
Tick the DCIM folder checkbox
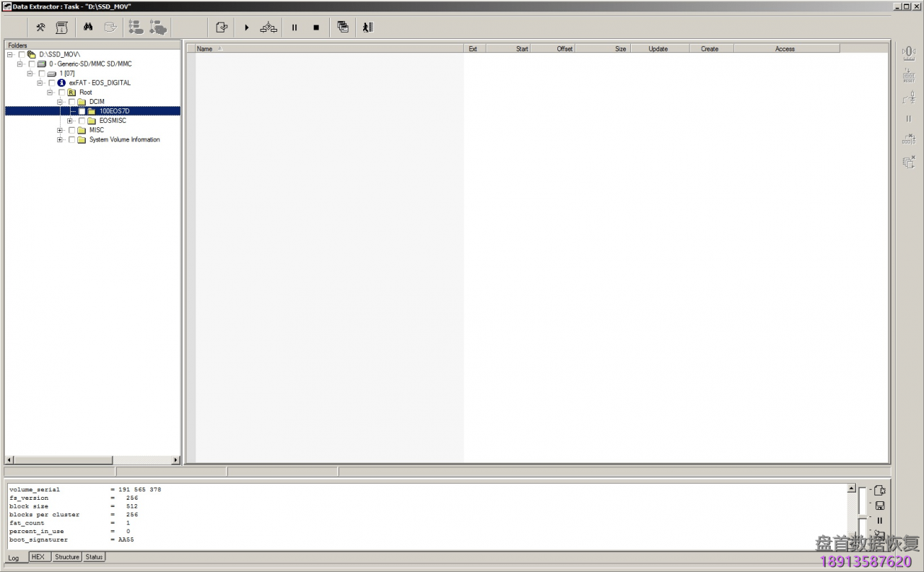[x=71, y=102]
